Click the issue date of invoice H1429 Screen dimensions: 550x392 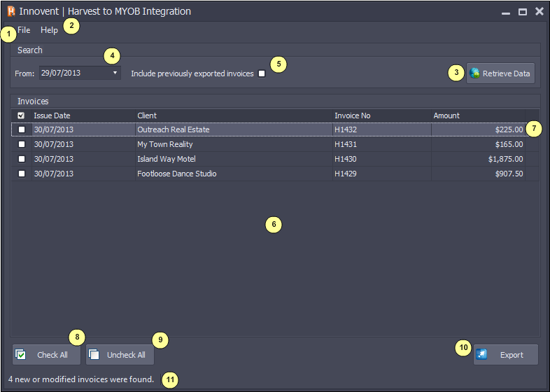[83, 174]
